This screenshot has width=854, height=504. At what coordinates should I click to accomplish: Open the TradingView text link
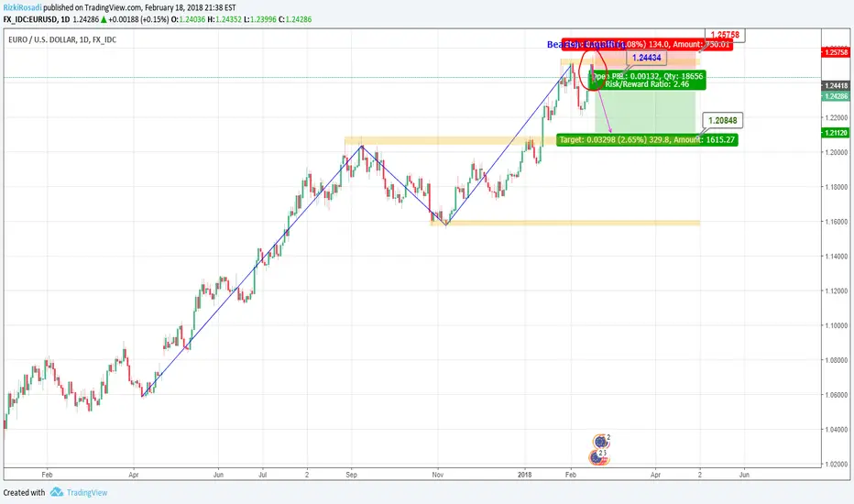point(87,493)
